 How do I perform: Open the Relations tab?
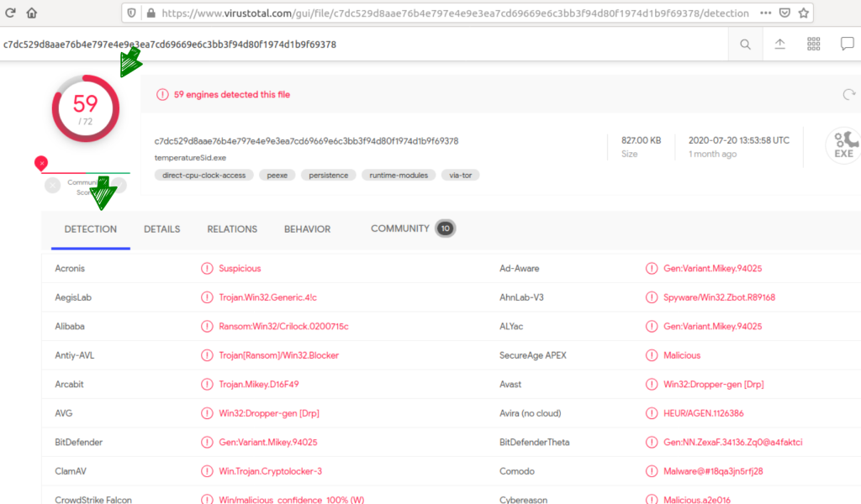[x=232, y=229]
